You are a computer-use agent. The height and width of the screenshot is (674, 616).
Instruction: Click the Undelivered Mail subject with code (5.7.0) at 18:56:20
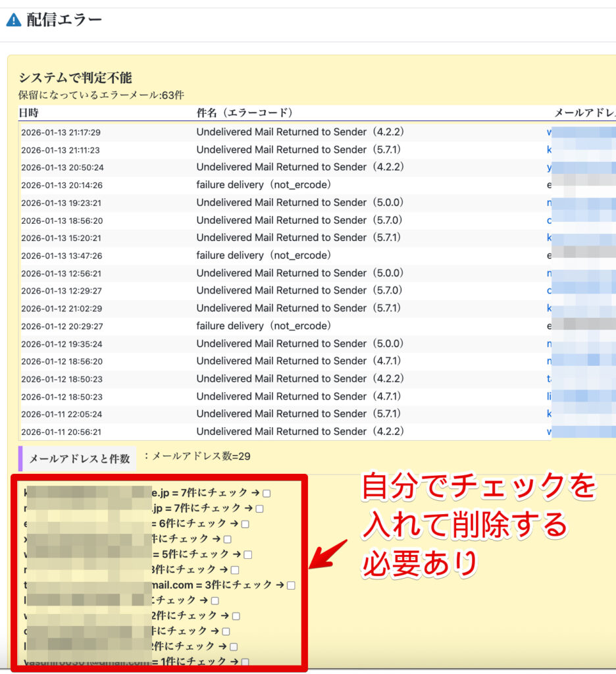click(x=299, y=220)
